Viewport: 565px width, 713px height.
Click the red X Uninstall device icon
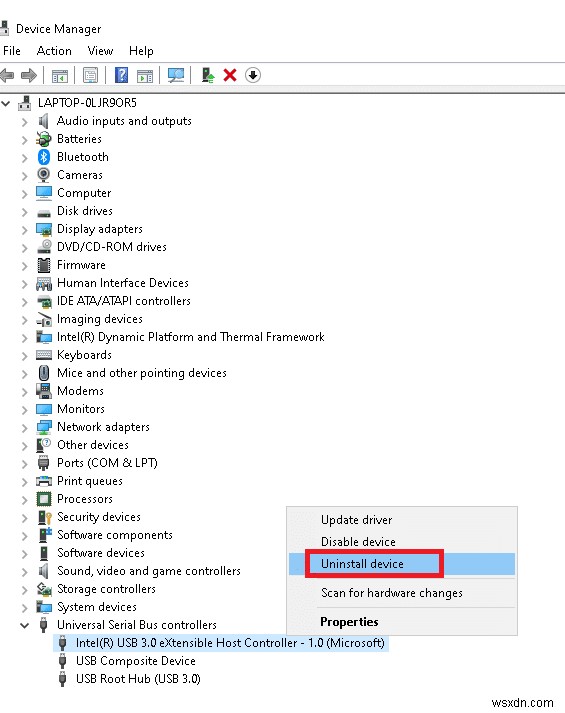tap(230, 75)
